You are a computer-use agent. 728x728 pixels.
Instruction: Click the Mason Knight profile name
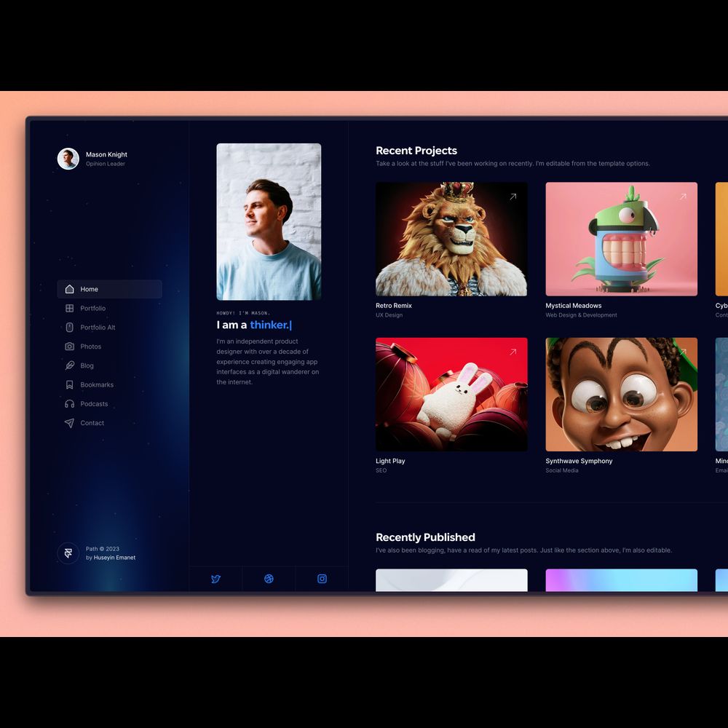pos(106,154)
